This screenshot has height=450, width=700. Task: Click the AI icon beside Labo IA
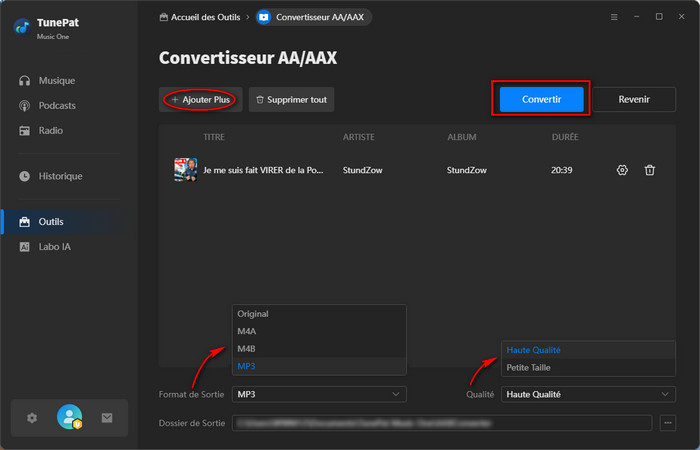(25, 247)
